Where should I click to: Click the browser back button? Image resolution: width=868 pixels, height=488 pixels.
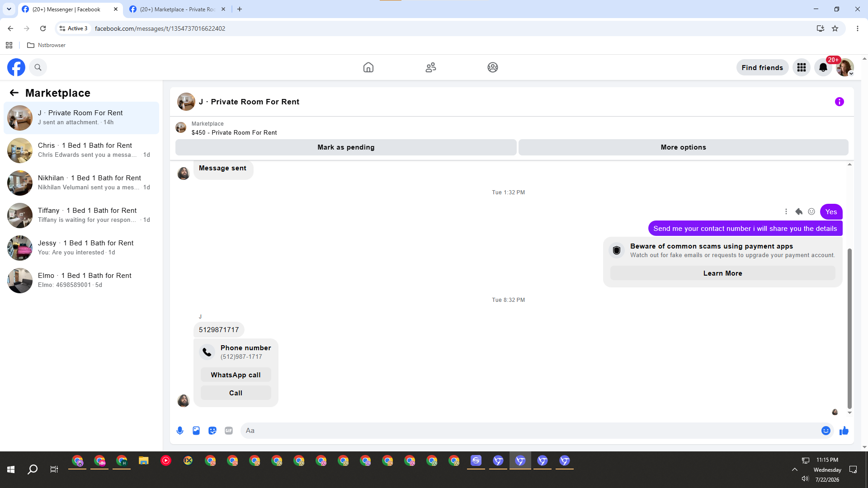point(10,28)
